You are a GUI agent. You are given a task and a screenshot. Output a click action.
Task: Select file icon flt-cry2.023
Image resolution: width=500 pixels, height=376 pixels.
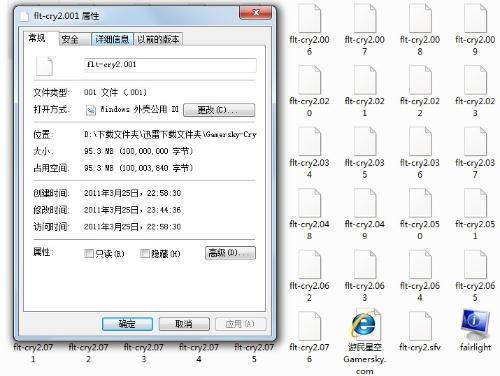pyautogui.click(x=475, y=80)
